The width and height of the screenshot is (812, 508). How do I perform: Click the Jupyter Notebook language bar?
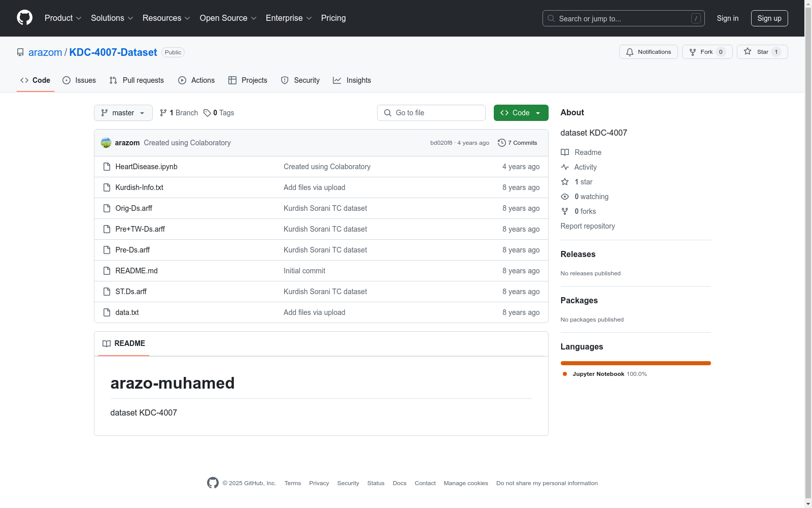tap(636, 363)
